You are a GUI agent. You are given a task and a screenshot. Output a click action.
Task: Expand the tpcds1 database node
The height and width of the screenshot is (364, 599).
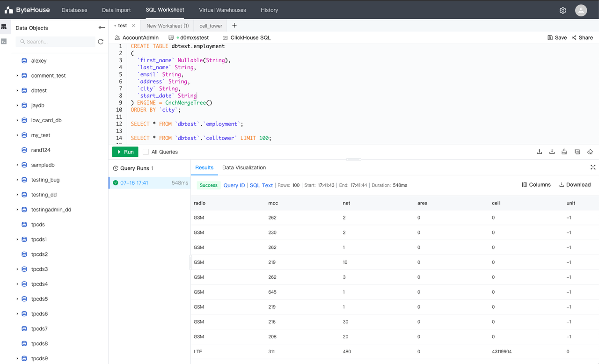point(18,239)
